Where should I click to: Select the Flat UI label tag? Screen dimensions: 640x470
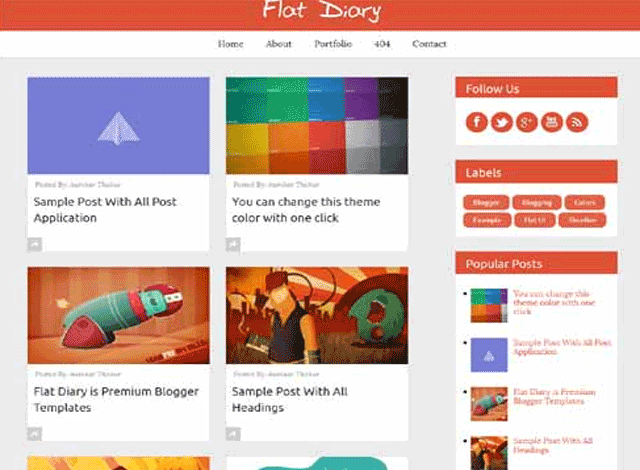pos(535,220)
